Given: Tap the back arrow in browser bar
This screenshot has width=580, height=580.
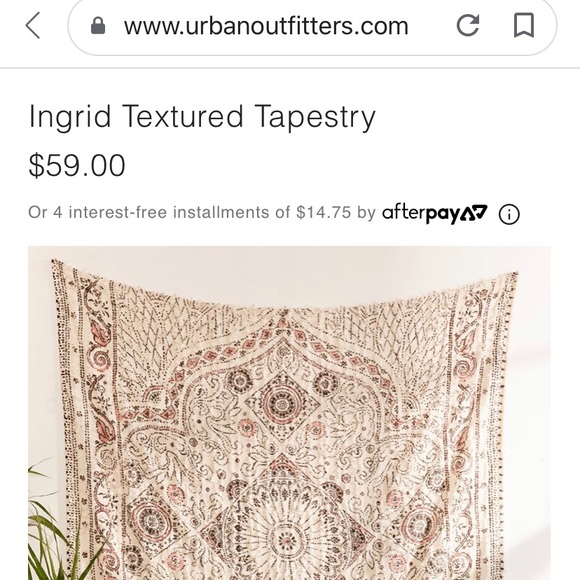Looking at the screenshot, I should (x=33, y=26).
